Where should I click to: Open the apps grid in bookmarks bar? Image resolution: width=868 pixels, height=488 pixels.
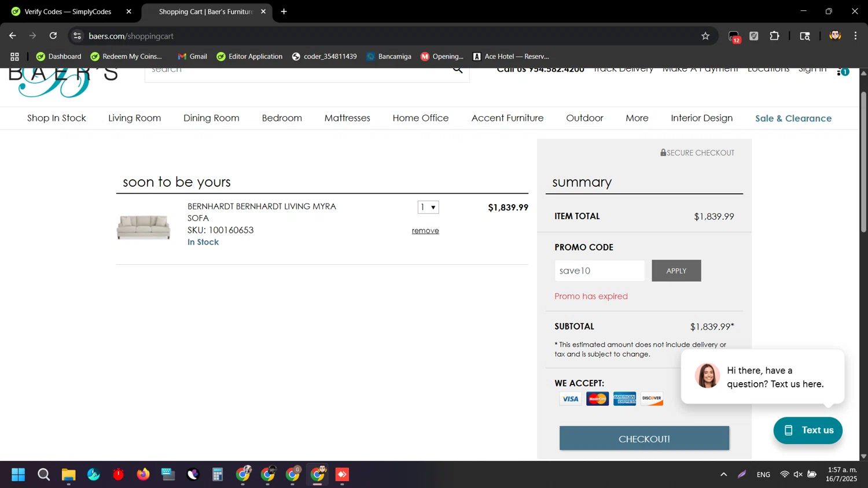[x=14, y=57]
